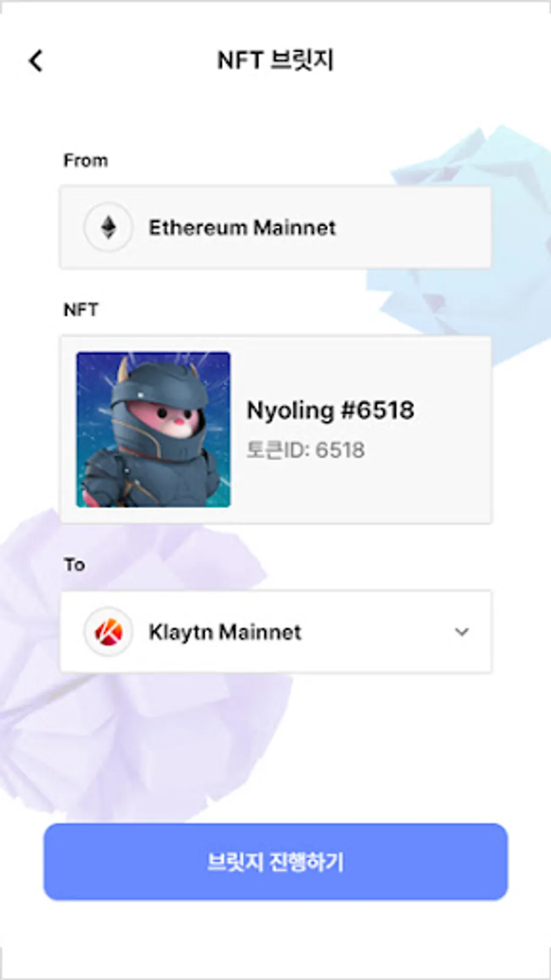Click the 토큰ID: 6518 label
Image resolution: width=551 pixels, height=980 pixels.
coord(305,450)
